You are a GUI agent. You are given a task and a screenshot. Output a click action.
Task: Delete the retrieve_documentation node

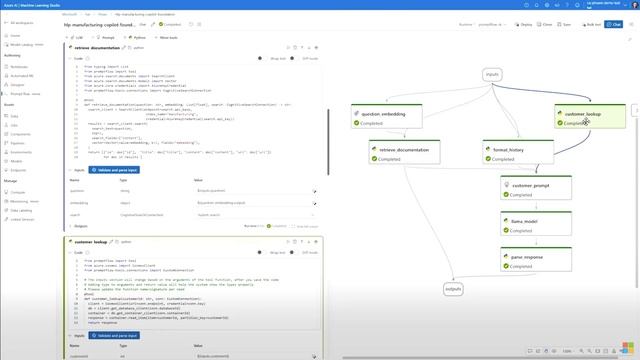(295, 48)
